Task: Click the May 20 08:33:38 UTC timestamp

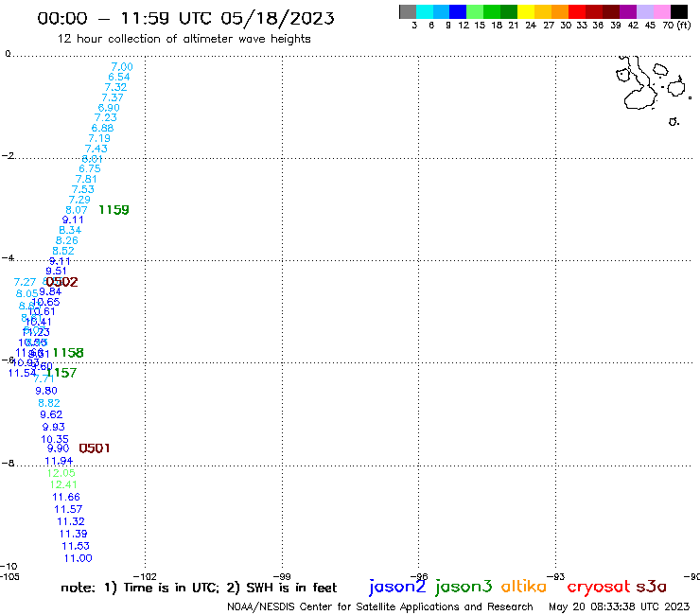Action: [x=620, y=606]
